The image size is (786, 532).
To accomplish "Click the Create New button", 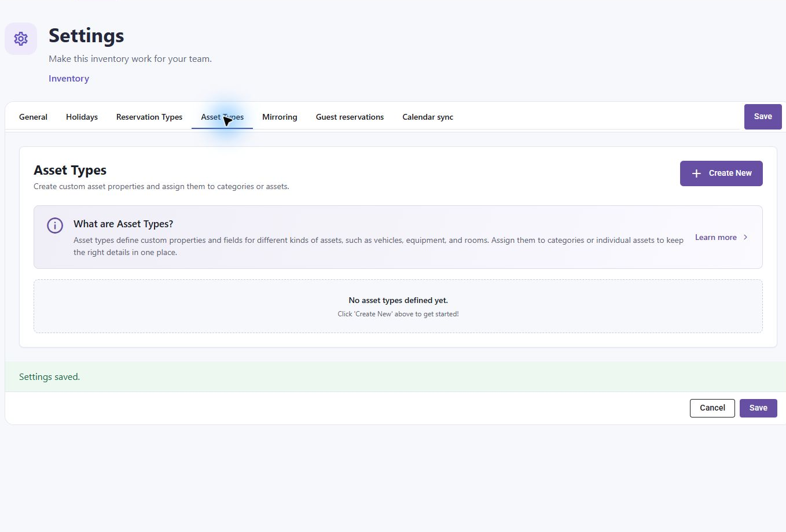I will coord(721,173).
